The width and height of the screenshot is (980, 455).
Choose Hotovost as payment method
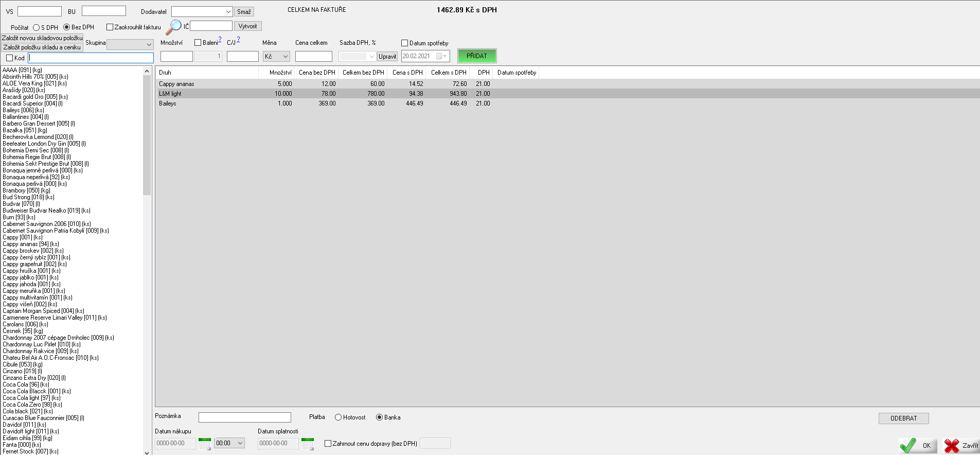point(338,417)
